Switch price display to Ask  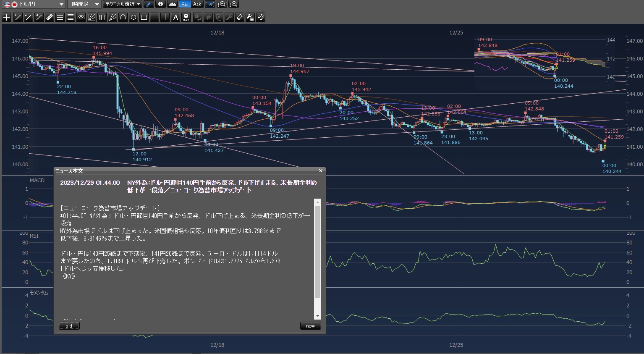pyautogui.click(x=197, y=4)
